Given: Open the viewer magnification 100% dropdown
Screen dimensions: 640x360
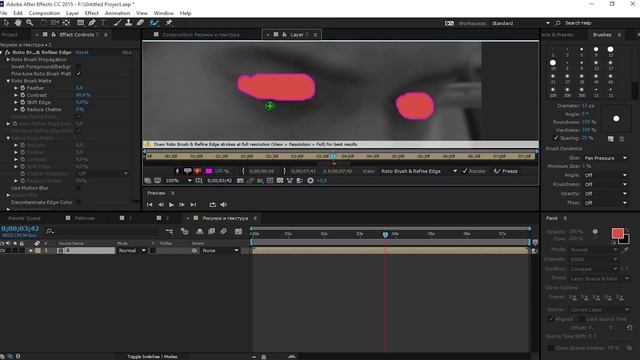Looking at the screenshot, I should click(178, 180).
